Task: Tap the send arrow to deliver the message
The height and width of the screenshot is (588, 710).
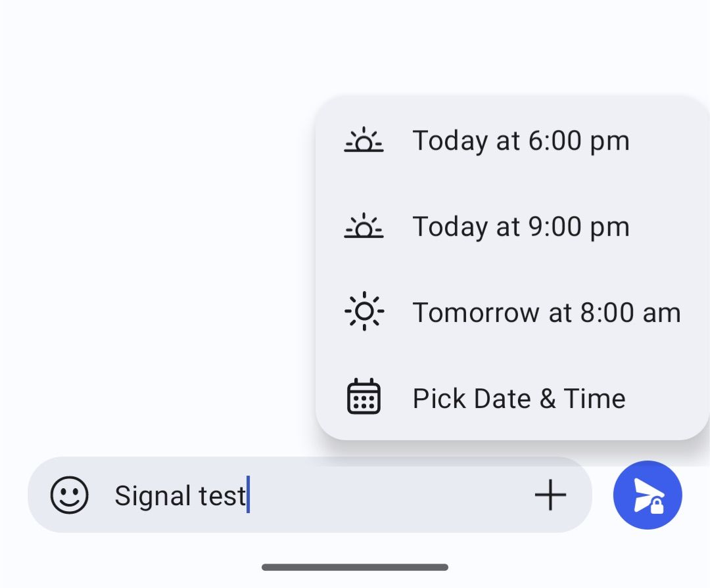Action: 648,495
